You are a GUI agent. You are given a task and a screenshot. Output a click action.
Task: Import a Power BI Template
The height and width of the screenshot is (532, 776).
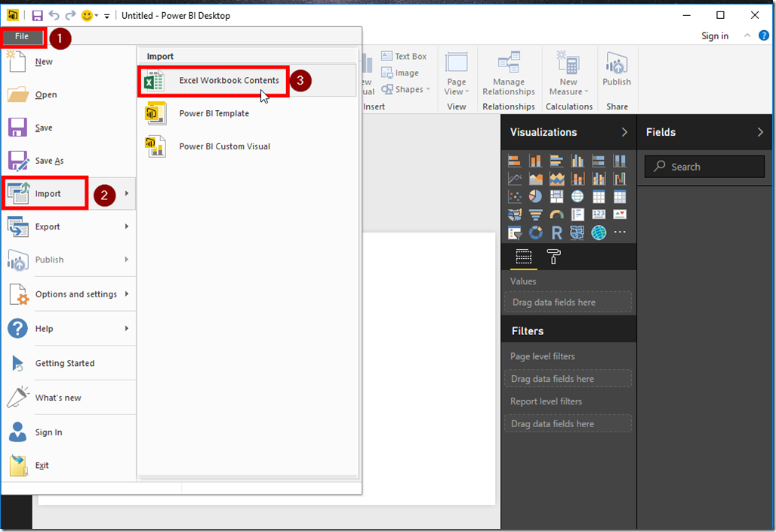pos(248,113)
